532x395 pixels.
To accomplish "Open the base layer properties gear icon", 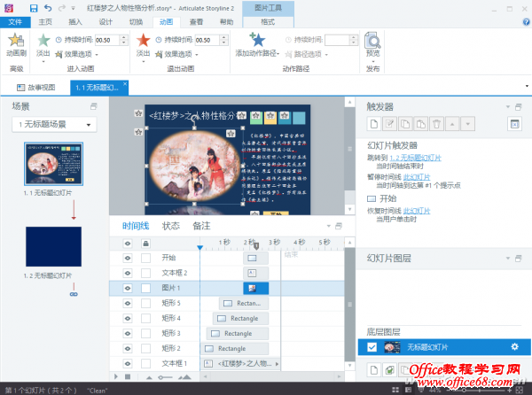I will 513,346.
